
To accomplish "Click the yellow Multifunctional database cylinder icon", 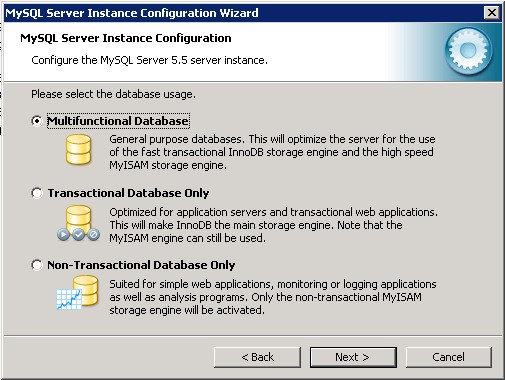I will pyautogui.click(x=78, y=149).
